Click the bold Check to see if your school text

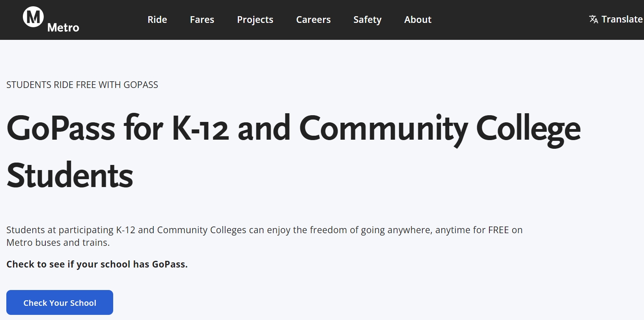(x=97, y=264)
